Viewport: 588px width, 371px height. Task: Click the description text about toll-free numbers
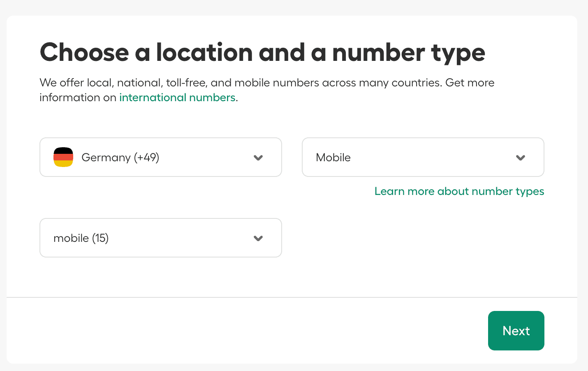[266, 83]
